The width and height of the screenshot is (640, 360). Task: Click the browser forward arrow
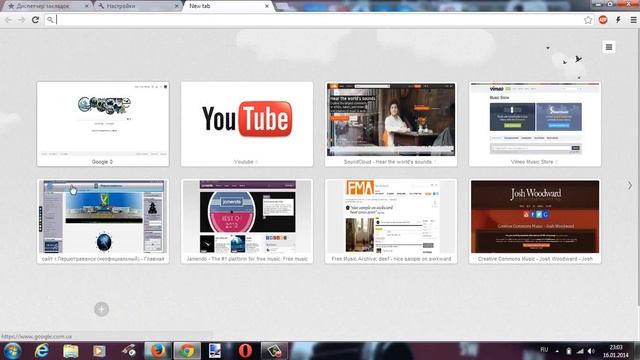21,20
